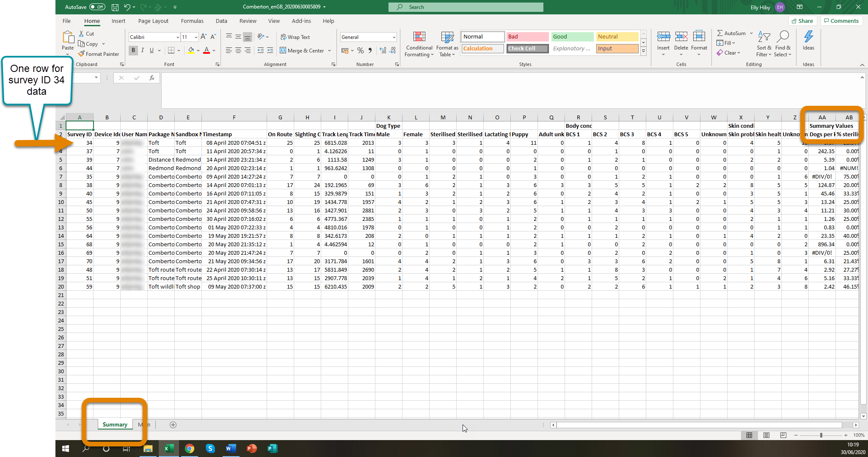This screenshot has width=868, height=457.
Task: Click Find & Select button
Action: (x=783, y=44)
